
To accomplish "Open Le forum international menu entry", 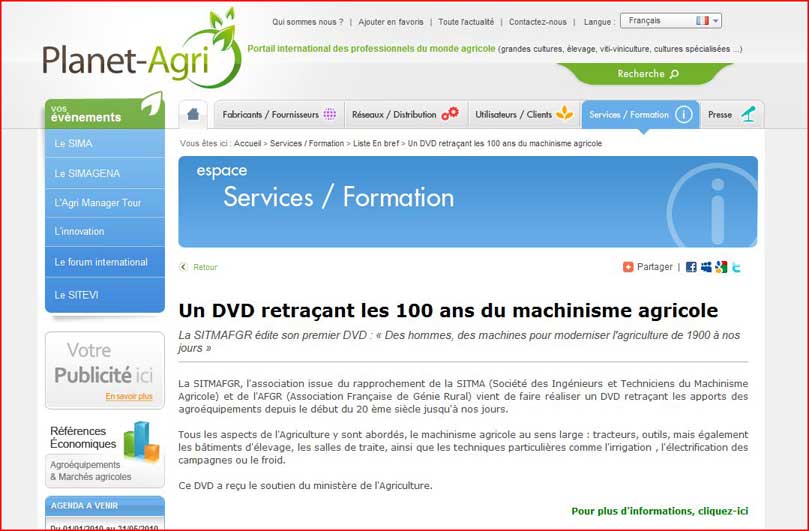I will [105, 262].
